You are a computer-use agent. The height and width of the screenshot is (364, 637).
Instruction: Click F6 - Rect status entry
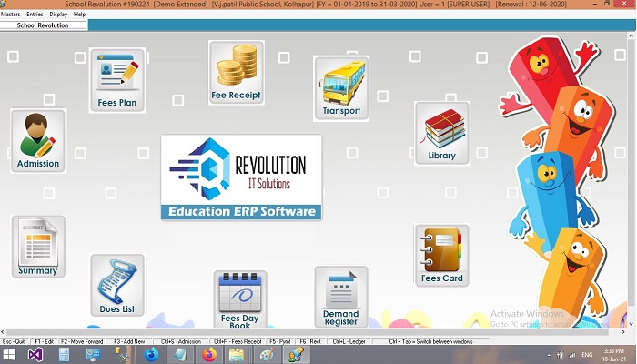(310, 341)
